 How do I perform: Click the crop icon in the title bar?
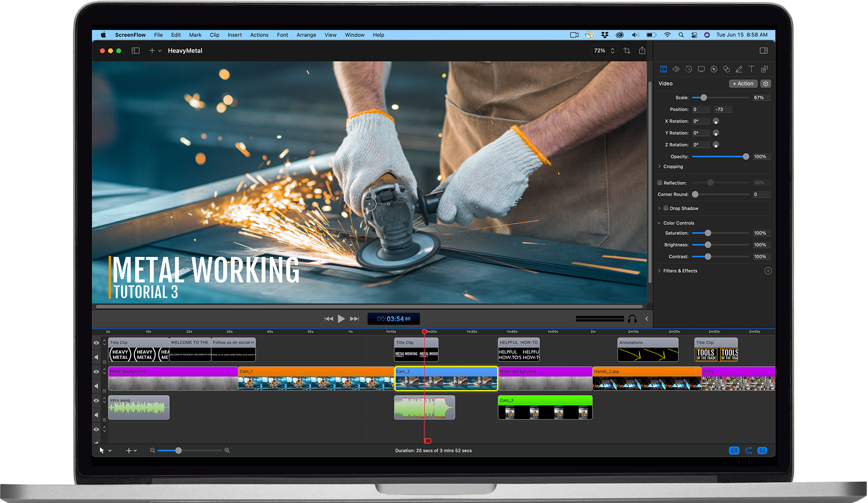pyautogui.click(x=626, y=51)
